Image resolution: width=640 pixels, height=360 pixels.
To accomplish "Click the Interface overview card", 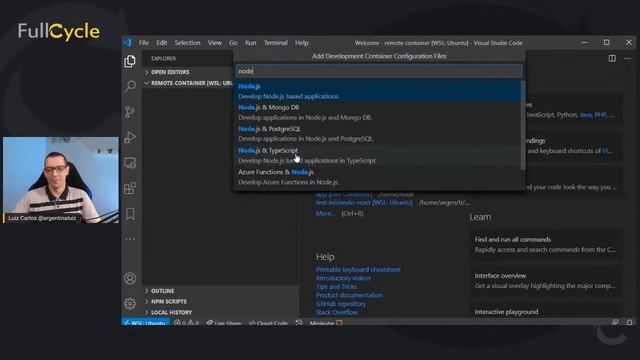I will (x=547, y=281).
